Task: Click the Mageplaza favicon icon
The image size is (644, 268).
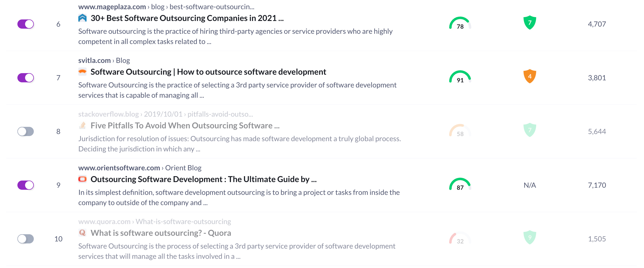Action: 82,18
